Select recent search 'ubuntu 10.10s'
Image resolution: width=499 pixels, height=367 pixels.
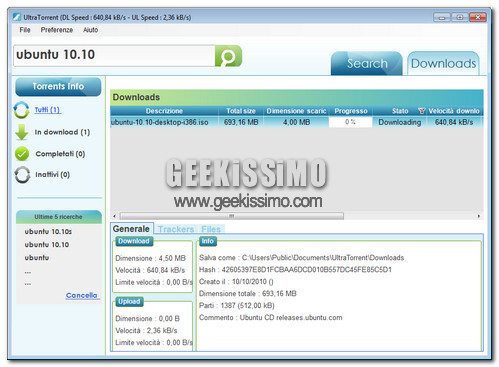[x=48, y=231]
